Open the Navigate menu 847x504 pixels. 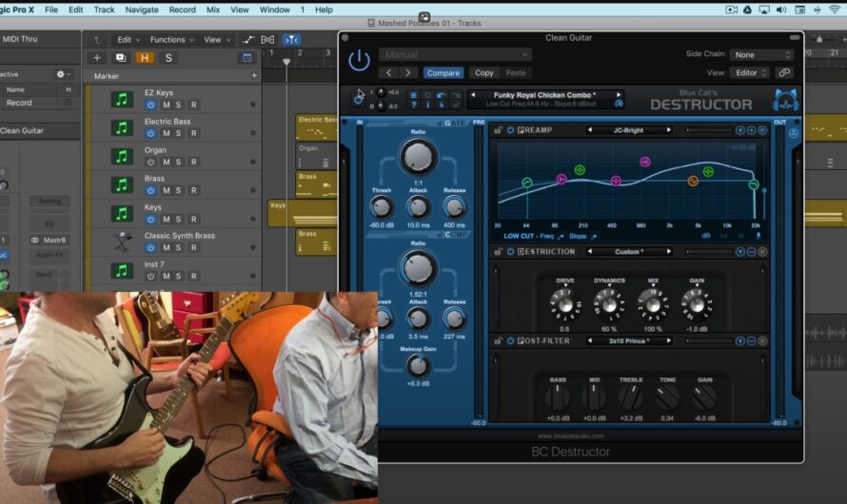[142, 10]
